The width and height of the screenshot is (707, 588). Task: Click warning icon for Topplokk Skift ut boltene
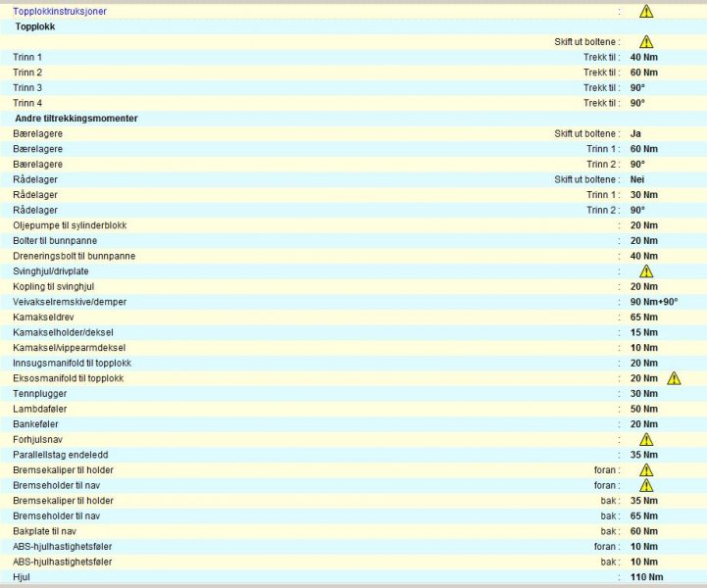pyautogui.click(x=646, y=42)
